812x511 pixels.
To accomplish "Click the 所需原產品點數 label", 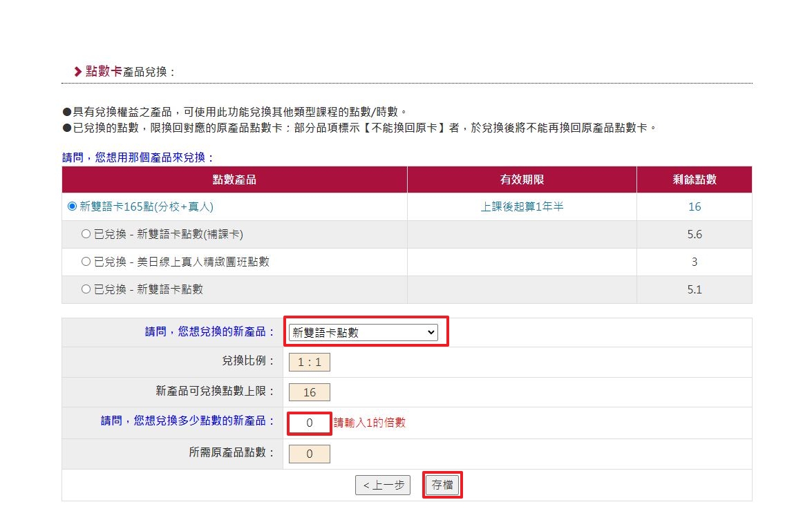I will pos(232,452).
